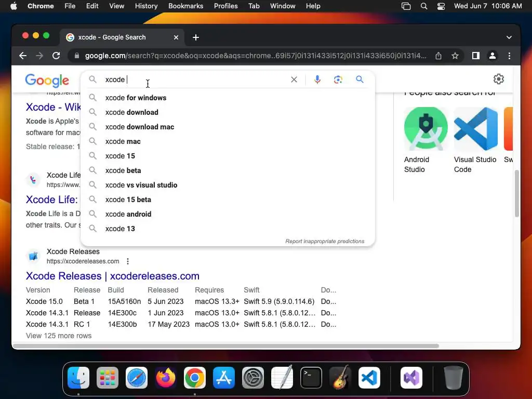The height and width of the screenshot is (399, 532).
Task: Click the lock icon in address bar
Action: pos(77,56)
